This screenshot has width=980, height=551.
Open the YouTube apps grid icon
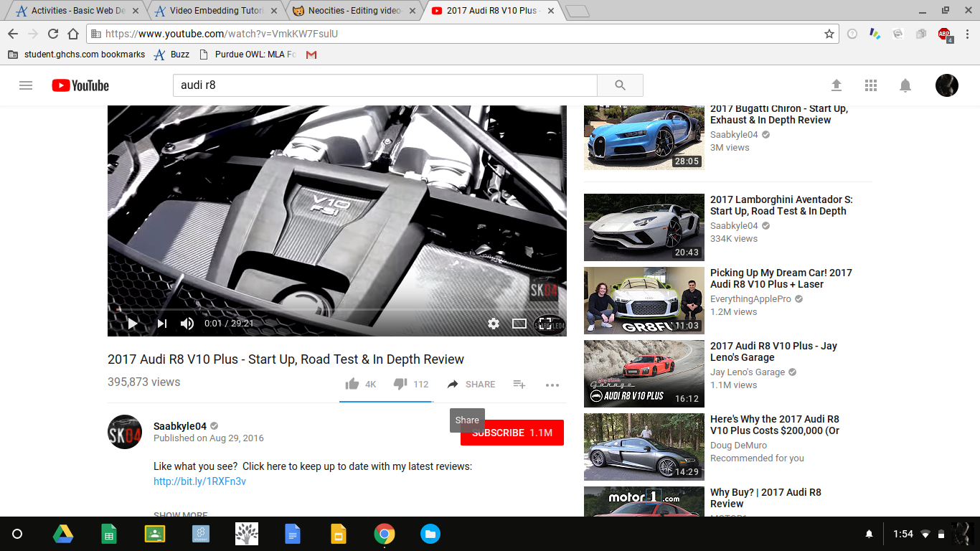pos(871,85)
